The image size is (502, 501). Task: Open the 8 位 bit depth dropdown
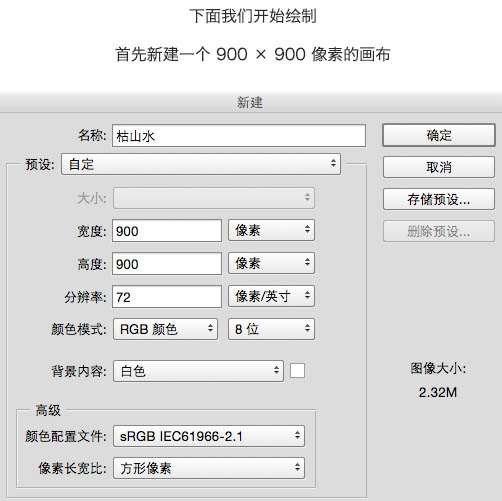tap(271, 329)
